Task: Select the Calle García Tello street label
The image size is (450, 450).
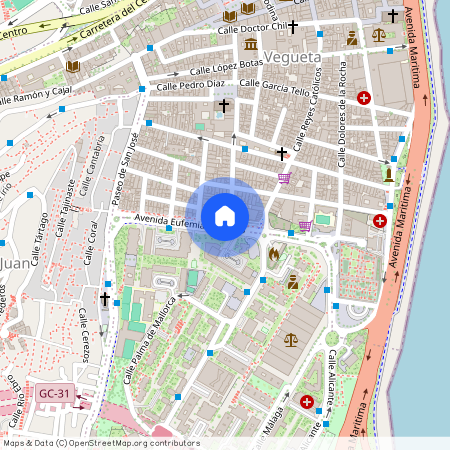Action: click(274, 87)
